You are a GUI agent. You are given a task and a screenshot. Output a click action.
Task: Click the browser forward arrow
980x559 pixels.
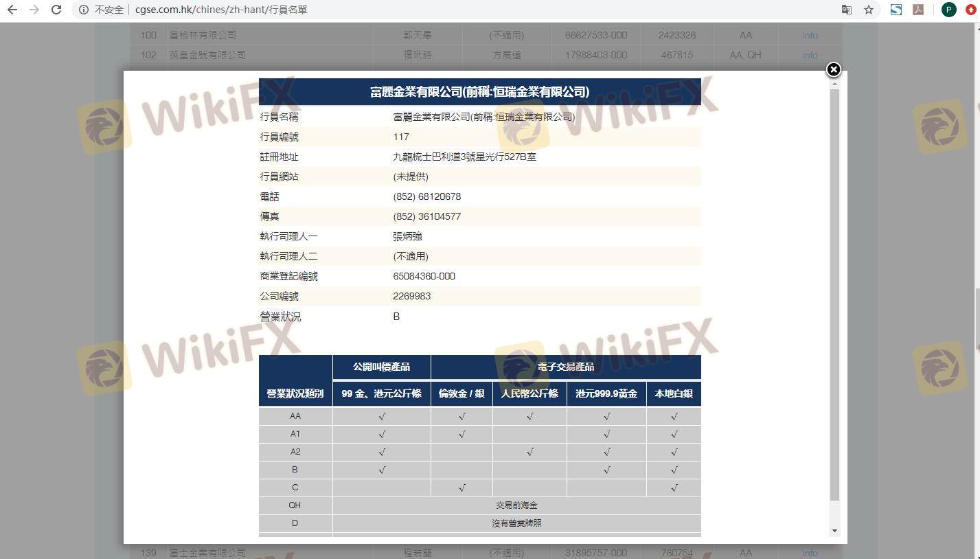point(34,10)
